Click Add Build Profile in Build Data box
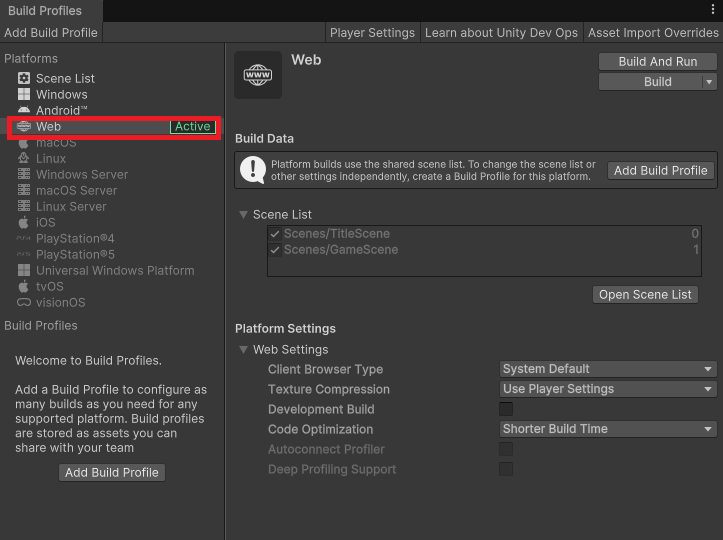Screen dimensions: 723x540 pos(660,171)
